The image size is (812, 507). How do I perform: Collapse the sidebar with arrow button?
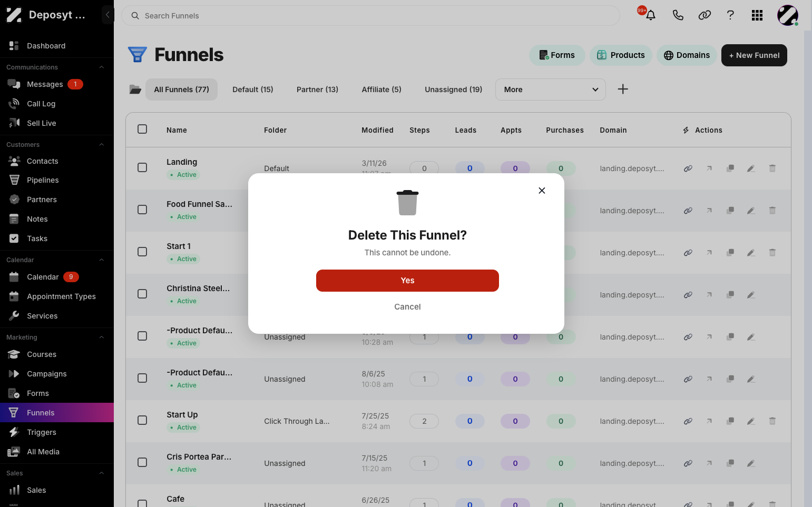[107, 15]
